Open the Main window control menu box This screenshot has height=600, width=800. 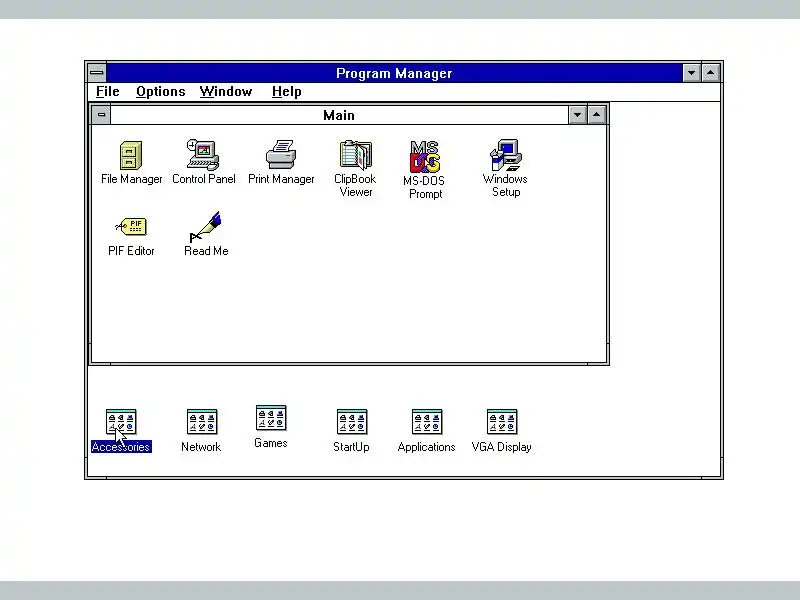pyautogui.click(x=101, y=115)
